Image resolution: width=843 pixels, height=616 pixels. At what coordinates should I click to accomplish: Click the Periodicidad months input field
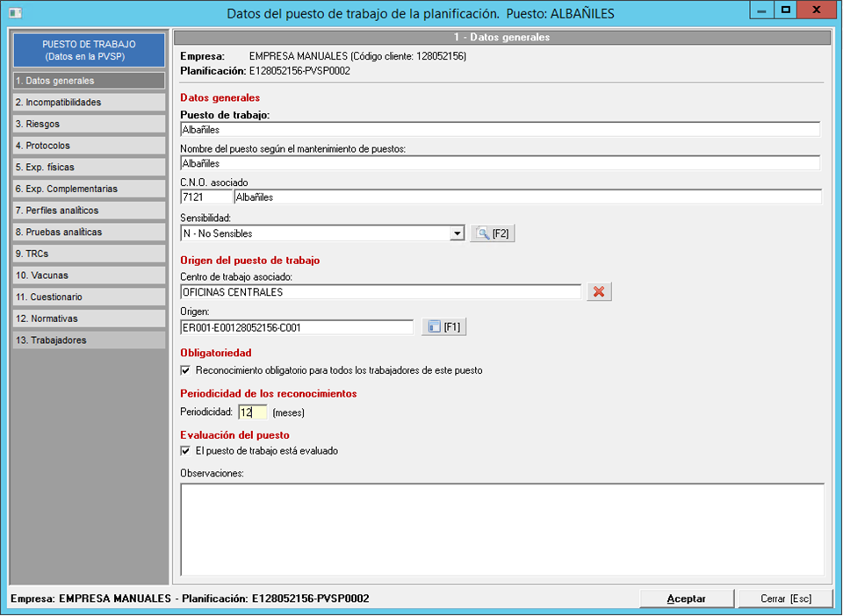pyautogui.click(x=252, y=412)
